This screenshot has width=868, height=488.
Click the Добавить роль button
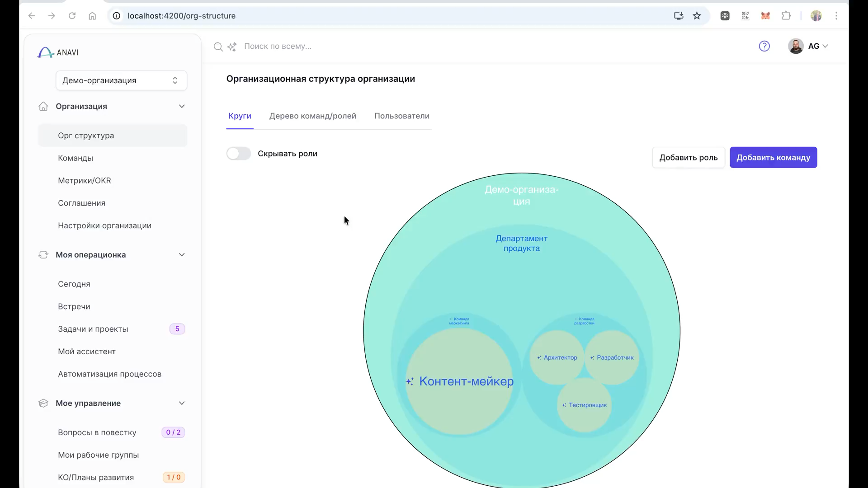point(688,158)
